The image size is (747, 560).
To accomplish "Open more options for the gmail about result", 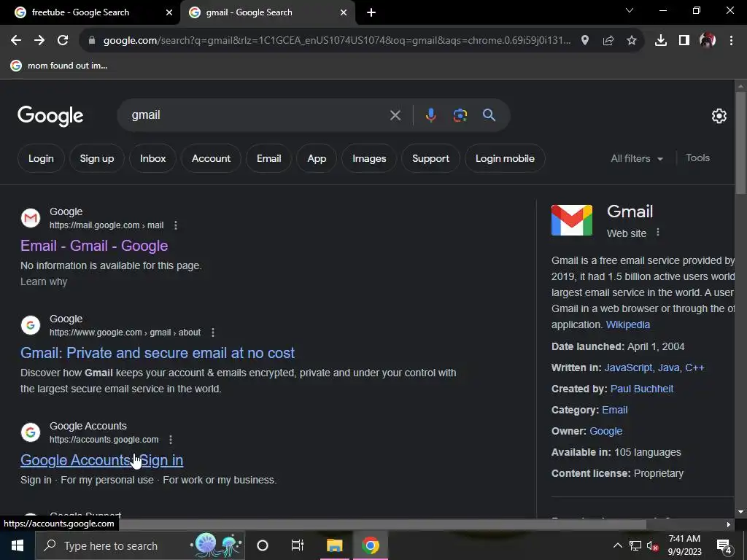I will click(213, 332).
